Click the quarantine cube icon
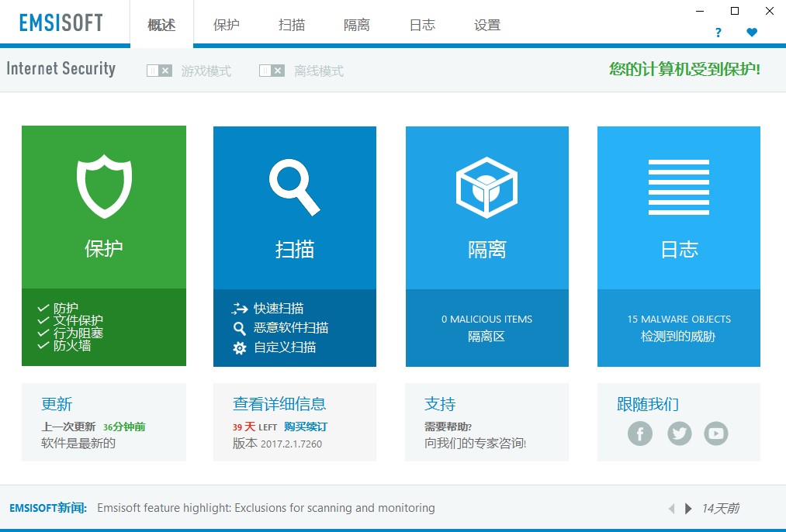786x532 pixels. [486, 187]
